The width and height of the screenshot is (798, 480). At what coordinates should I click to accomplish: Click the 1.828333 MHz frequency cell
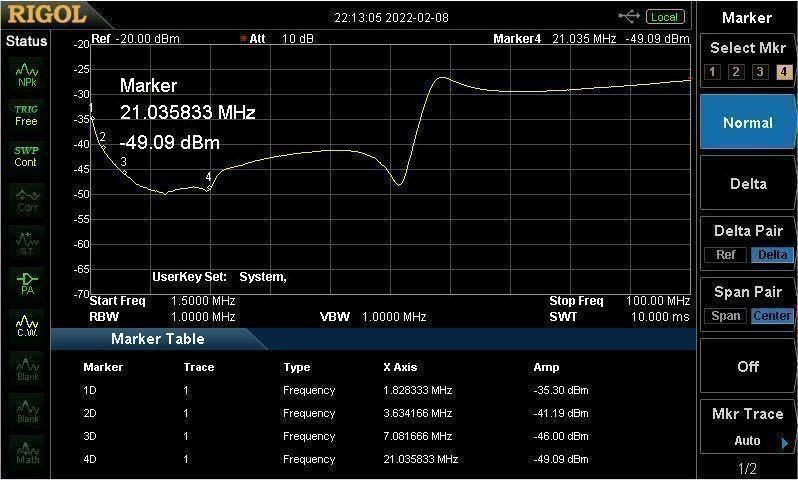(418, 390)
